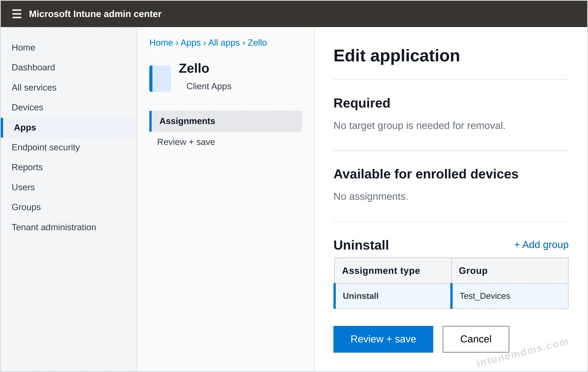Viewport: 588px width, 372px height.
Task: Switch to Review + save step
Action: (x=186, y=142)
